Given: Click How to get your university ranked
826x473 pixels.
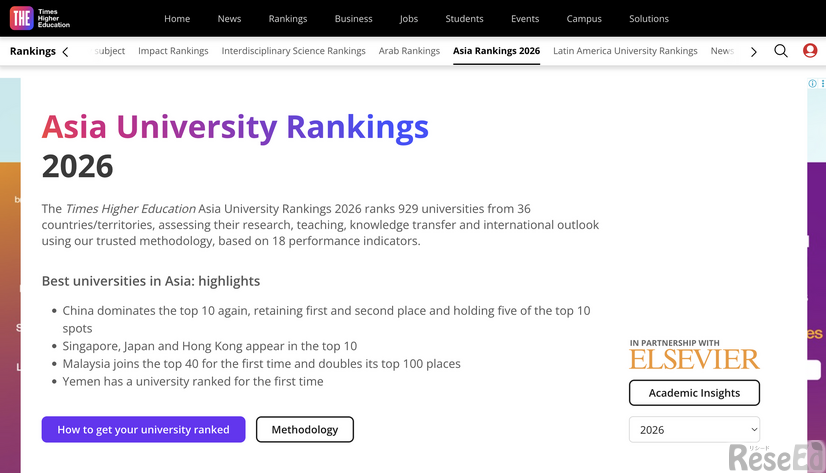Looking at the screenshot, I should [143, 429].
